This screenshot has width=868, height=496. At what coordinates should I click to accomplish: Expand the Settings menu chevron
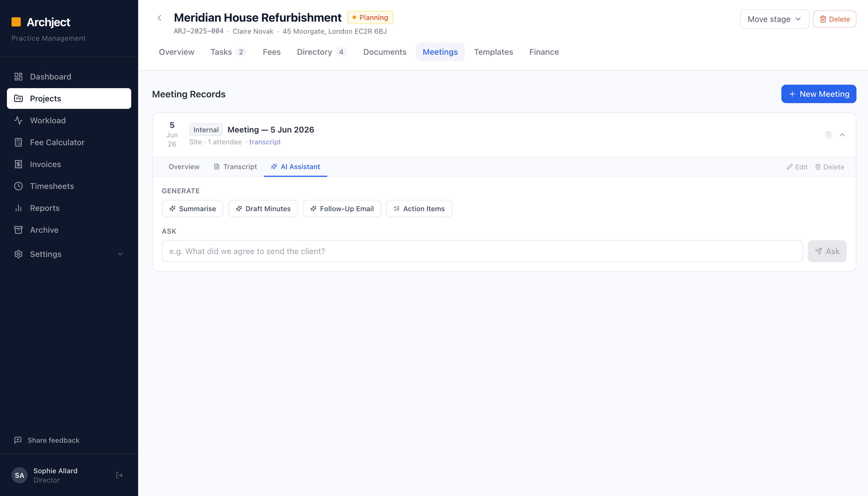tap(120, 254)
